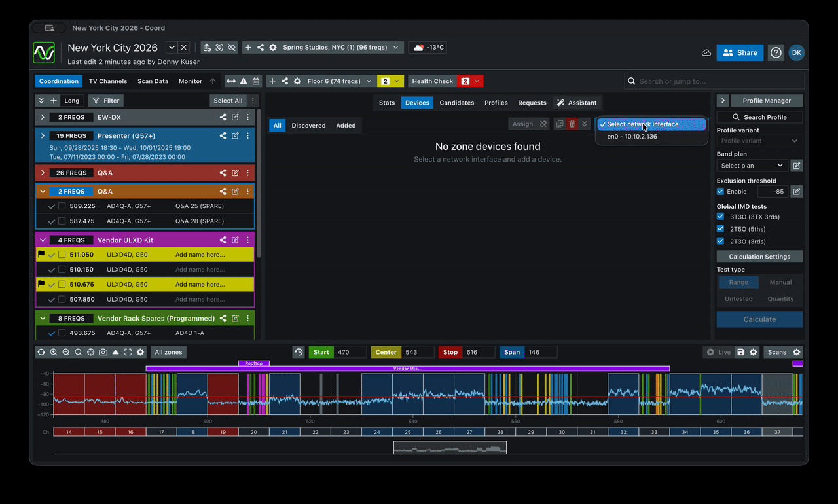838x504 pixels.
Task: Expand the EW-DX frequency group
Action: point(43,117)
